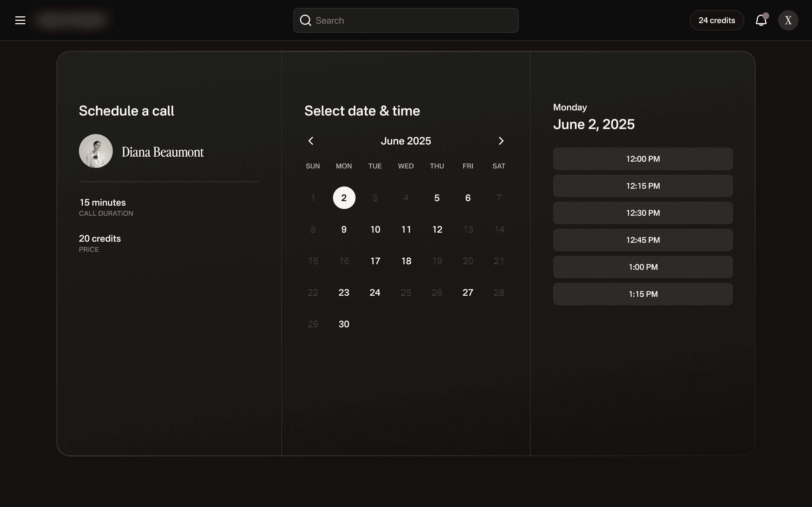Open the X user avatar menu
The width and height of the screenshot is (812, 507).
788,21
